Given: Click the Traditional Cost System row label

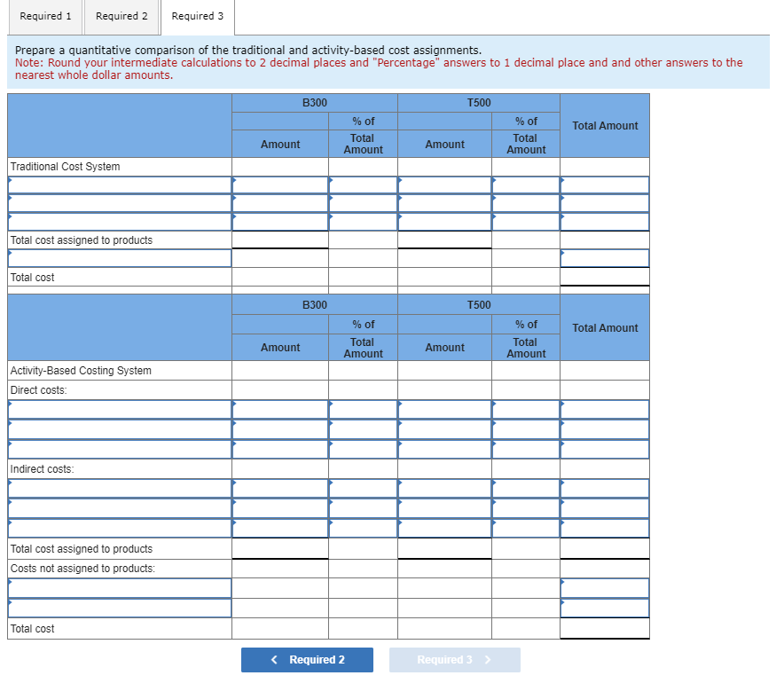Looking at the screenshot, I should pyautogui.click(x=65, y=167).
